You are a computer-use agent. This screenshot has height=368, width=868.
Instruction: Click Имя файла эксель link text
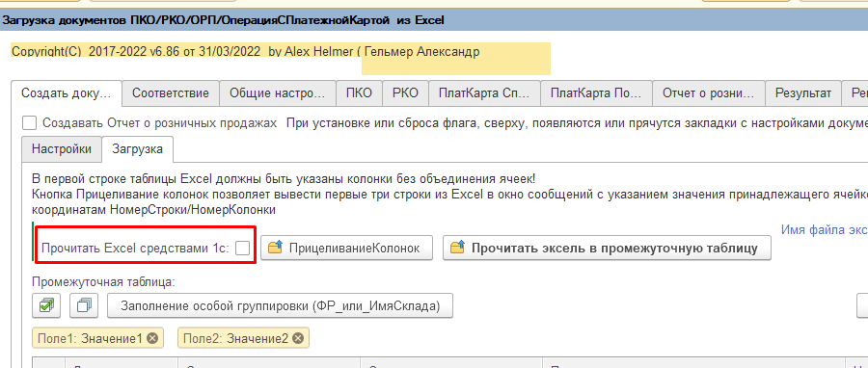[x=825, y=230]
